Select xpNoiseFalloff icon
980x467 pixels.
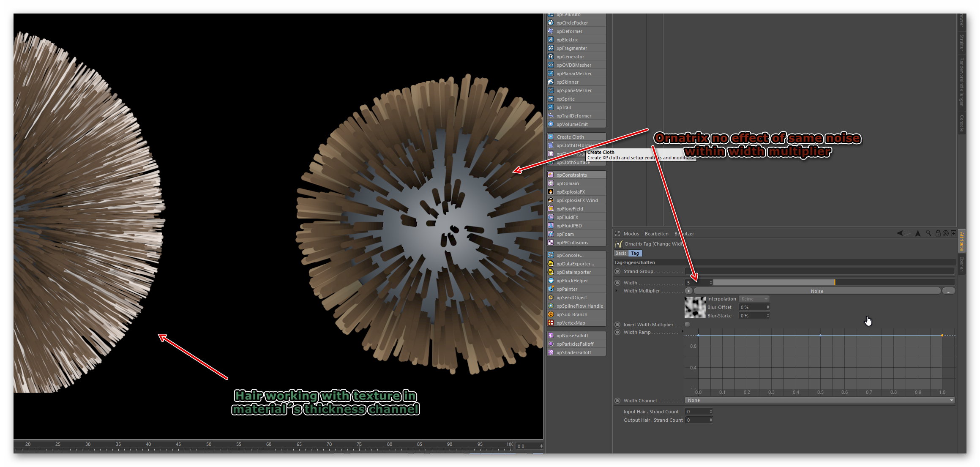(x=551, y=336)
